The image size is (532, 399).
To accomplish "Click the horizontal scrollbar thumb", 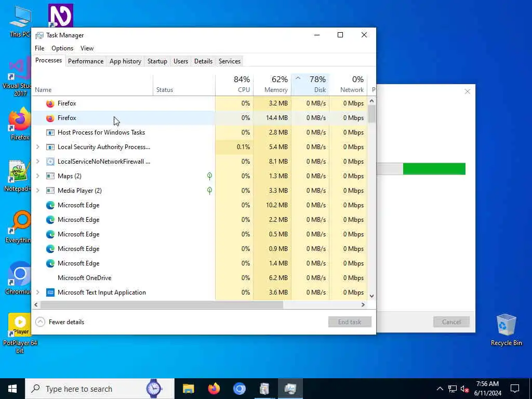I will (x=162, y=304).
